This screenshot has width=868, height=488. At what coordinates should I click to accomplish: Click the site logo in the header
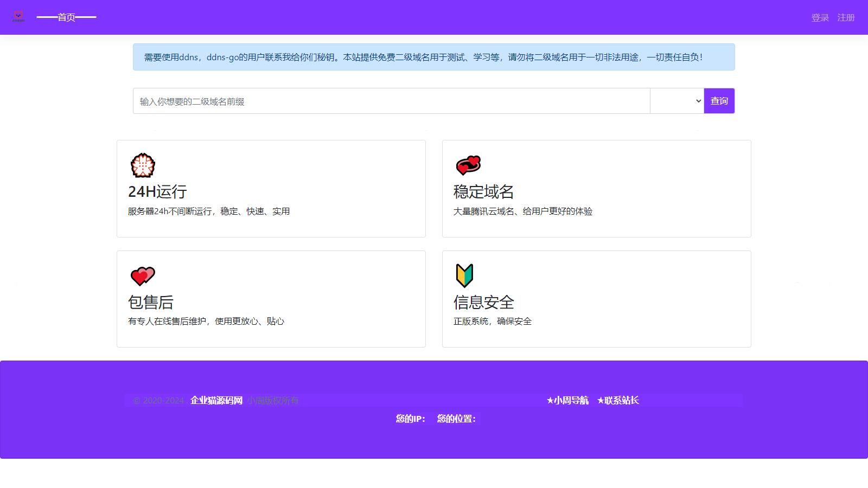[x=18, y=17]
